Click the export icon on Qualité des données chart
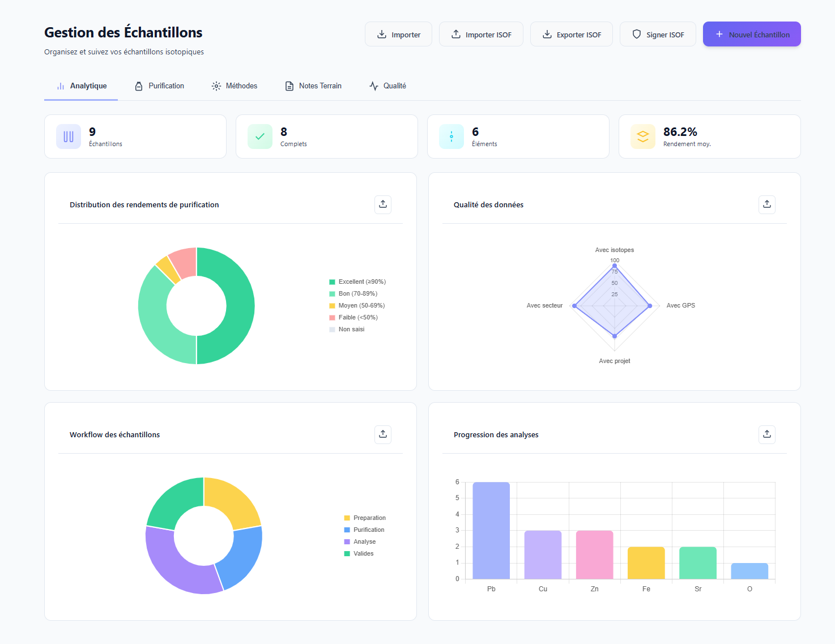Viewport: 835px width, 644px height. (767, 204)
